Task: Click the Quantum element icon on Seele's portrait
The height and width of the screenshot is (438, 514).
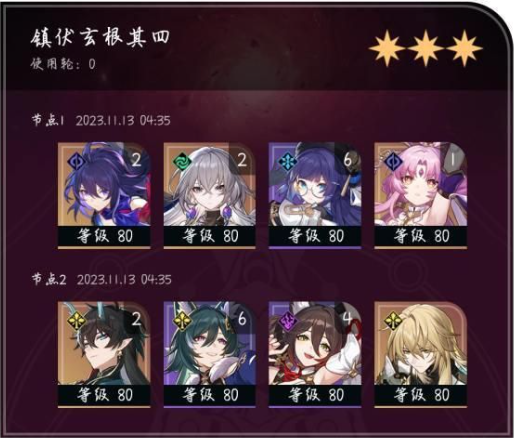Action: click(x=76, y=161)
